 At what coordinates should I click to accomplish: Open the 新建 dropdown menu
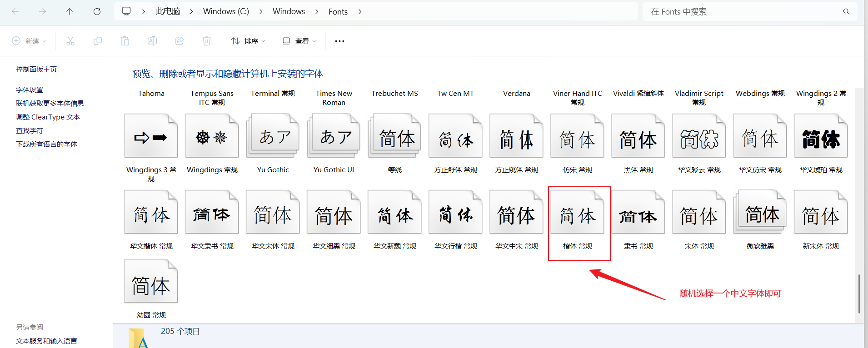pyautogui.click(x=29, y=41)
